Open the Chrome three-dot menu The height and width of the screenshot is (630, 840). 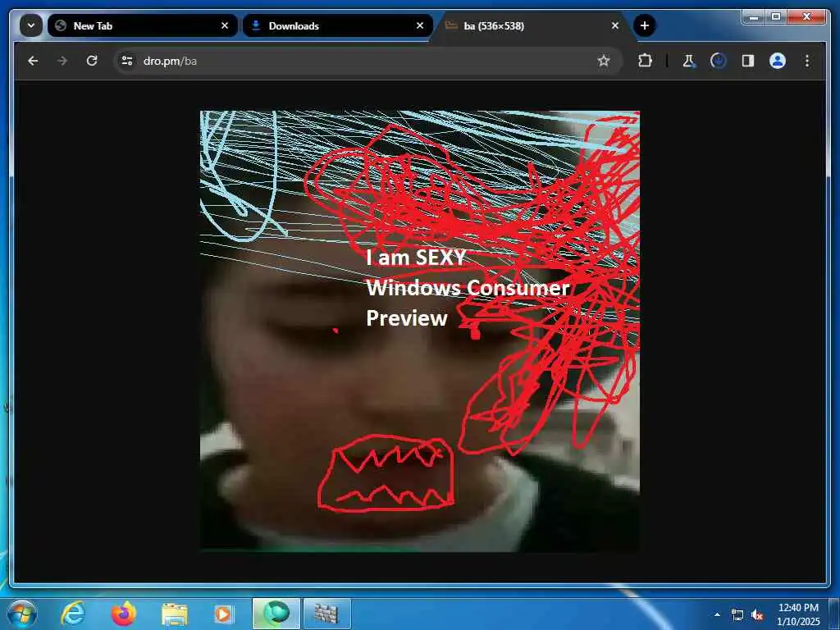coord(807,61)
